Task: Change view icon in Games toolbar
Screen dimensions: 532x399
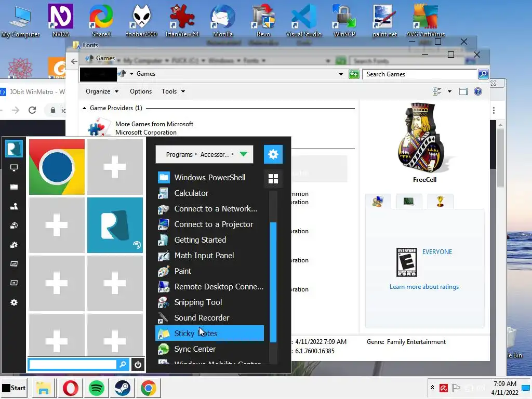Action: [437, 91]
